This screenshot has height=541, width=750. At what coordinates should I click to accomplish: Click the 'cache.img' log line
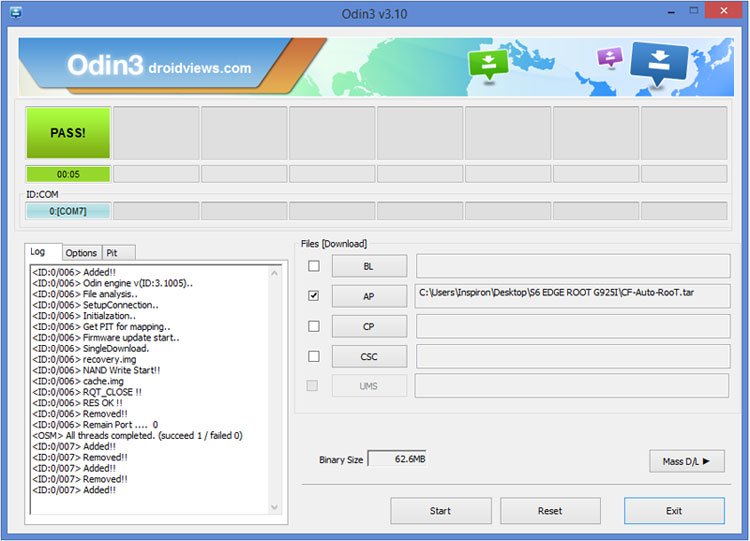(x=78, y=381)
